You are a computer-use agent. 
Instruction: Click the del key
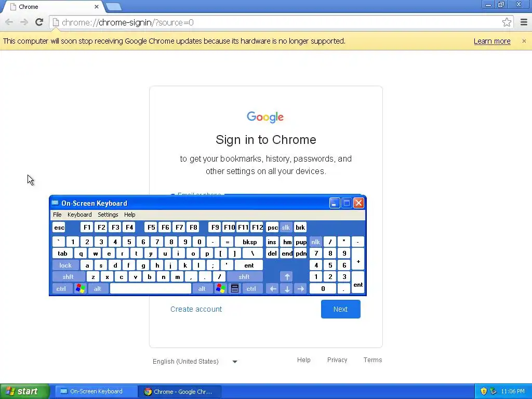click(272, 254)
